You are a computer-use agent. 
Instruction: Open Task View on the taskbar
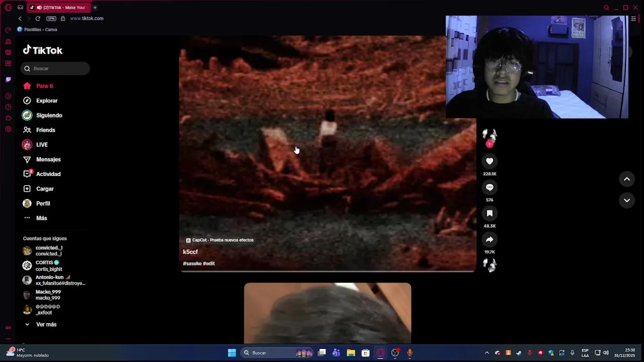coord(322,353)
